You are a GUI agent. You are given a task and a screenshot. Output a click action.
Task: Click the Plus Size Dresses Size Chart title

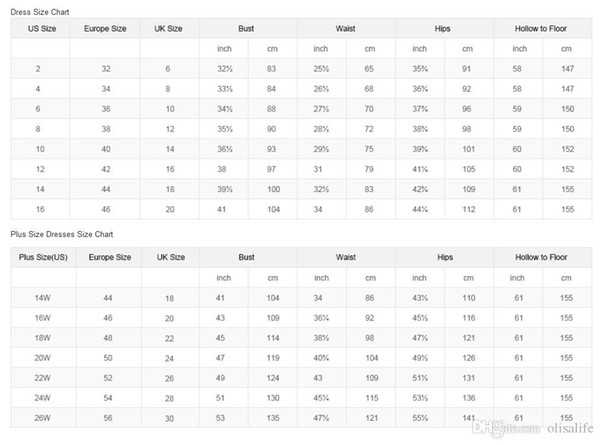coord(62,234)
